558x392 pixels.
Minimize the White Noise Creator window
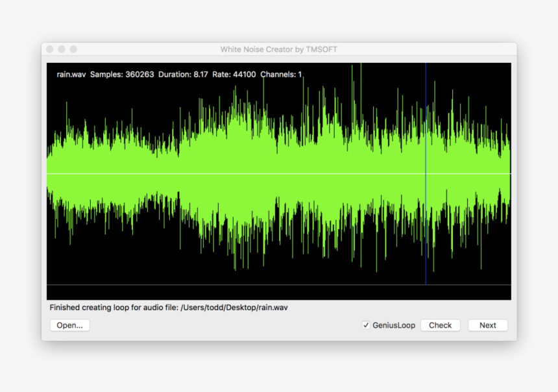(x=62, y=49)
